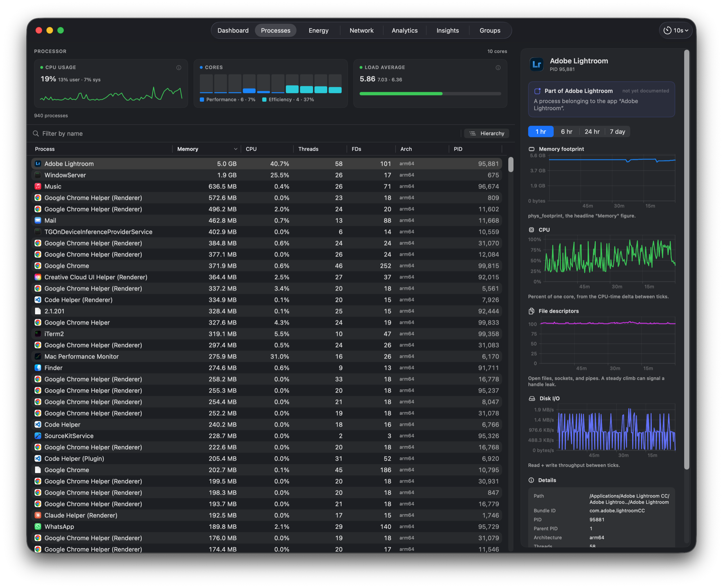
Task: Click the Mac Performance Monitor row icon
Action: tap(38, 356)
